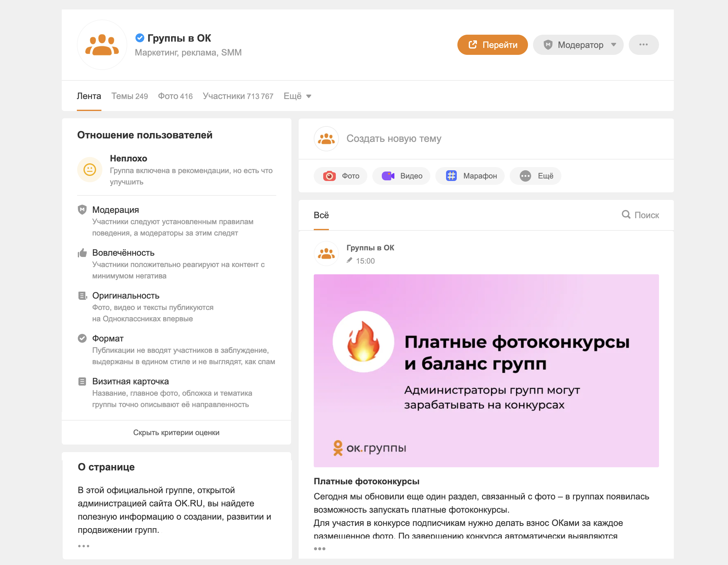This screenshot has height=565, width=728.
Task: Expand the Ещё navigation menu
Action: [x=297, y=96]
